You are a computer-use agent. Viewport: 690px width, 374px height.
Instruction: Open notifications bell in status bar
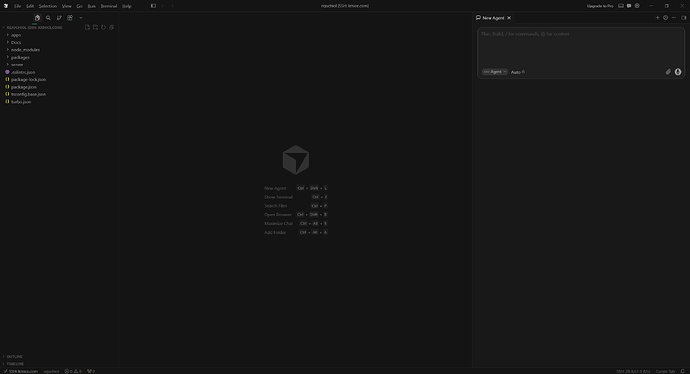683,371
